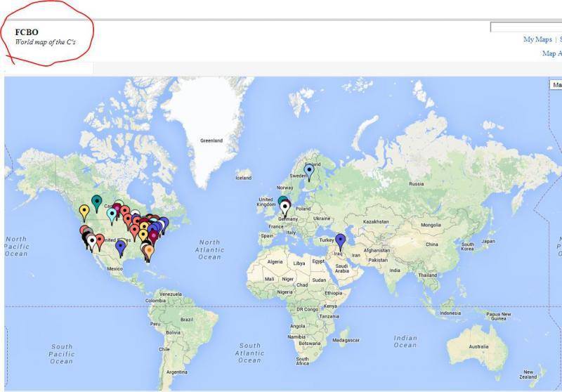Screen dimensions: 562x392
Task: Click in the search input field
Action: point(525,27)
